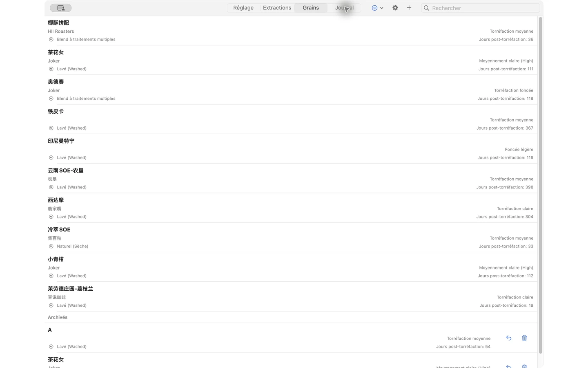Switch to the Réglage tab

click(243, 8)
